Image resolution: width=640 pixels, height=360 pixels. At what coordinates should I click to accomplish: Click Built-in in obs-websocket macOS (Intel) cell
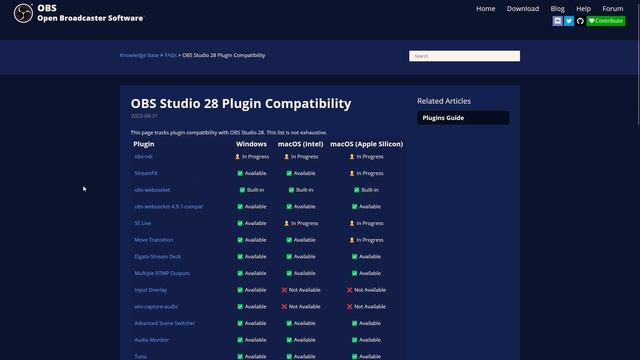click(304, 190)
